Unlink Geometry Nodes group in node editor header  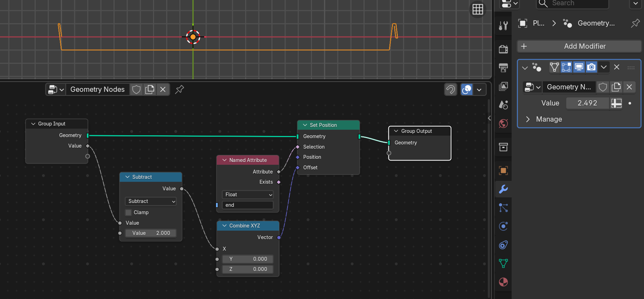(x=163, y=90)
